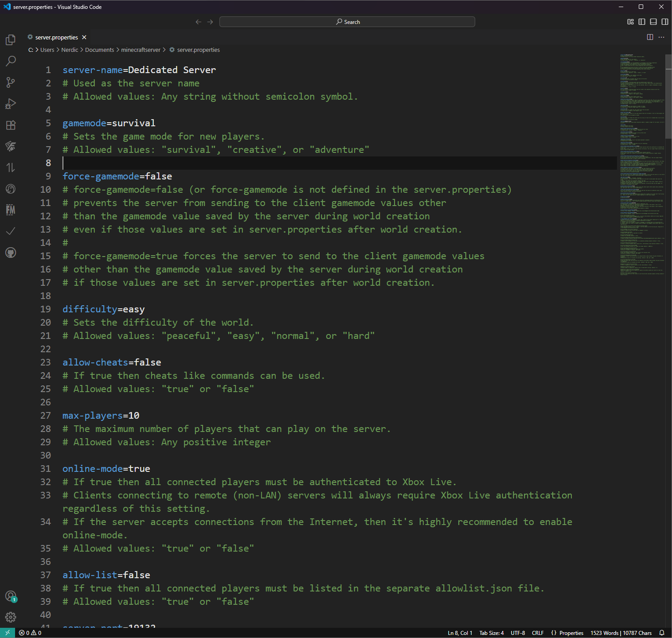
Task: Open the Manage gear menu
Action: click(x=11, y=617)
